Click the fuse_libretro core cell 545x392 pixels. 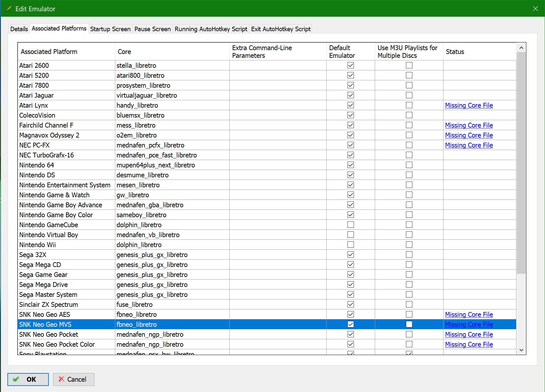(x=172, y=305)
